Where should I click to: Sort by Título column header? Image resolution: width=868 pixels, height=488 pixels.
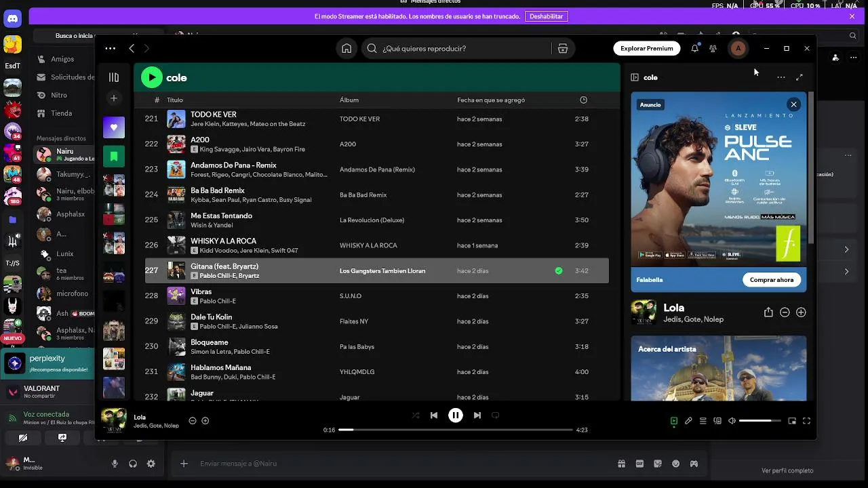click(x=175, y=100)
